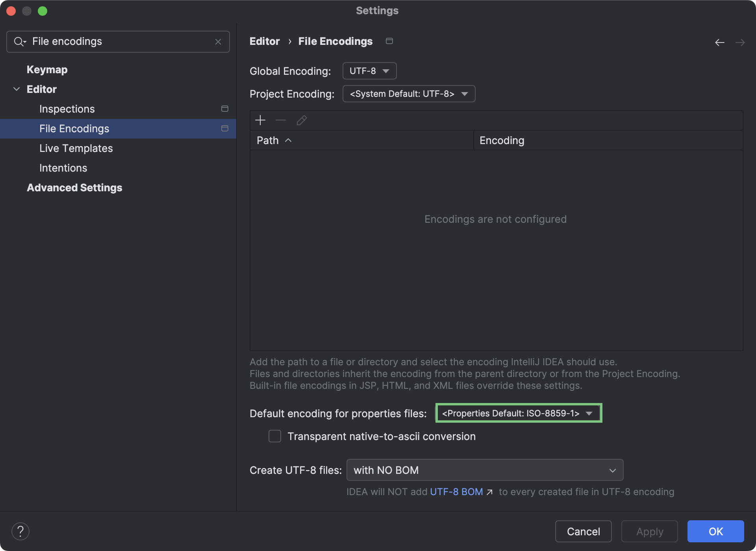Navigate forward using the right arrow icon
The width and height of the screenshot is (756, 551).
[x=741, y=42]
